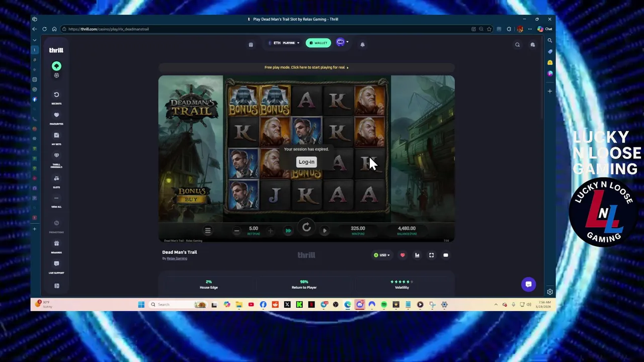Open browser sidebar settings gear
The image size is (644, 362).
[x=550, y=292]
